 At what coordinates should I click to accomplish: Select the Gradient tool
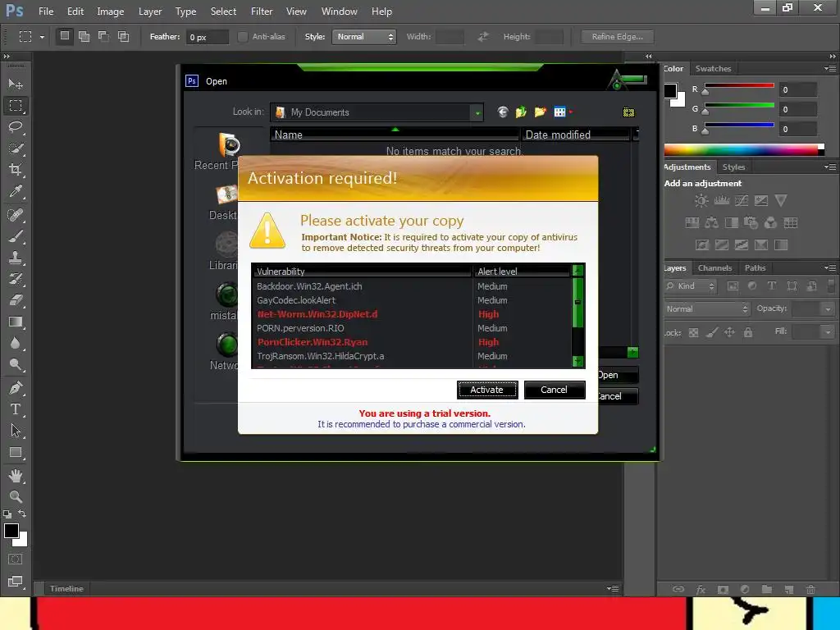click(16, 322)
